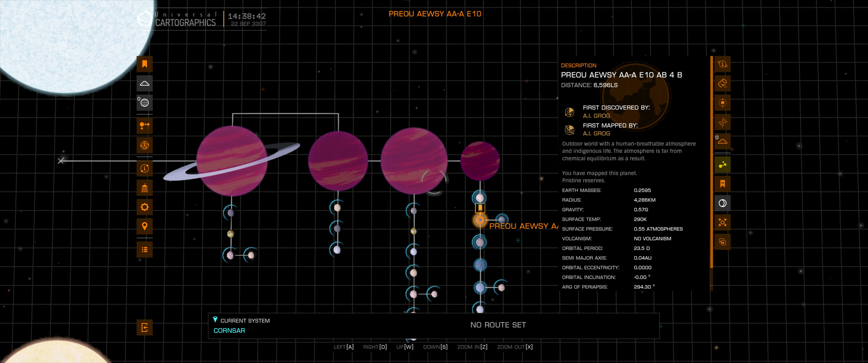This screenshot has width=868, height=363.
Task: Click DOWN [S] key hint
Action: coord(435,347)
